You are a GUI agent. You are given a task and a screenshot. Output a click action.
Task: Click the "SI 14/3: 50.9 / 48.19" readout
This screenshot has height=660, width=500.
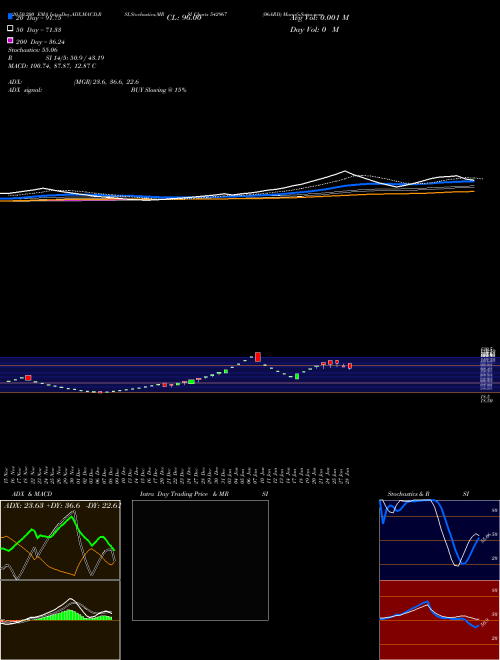click(x=75, y=58)
